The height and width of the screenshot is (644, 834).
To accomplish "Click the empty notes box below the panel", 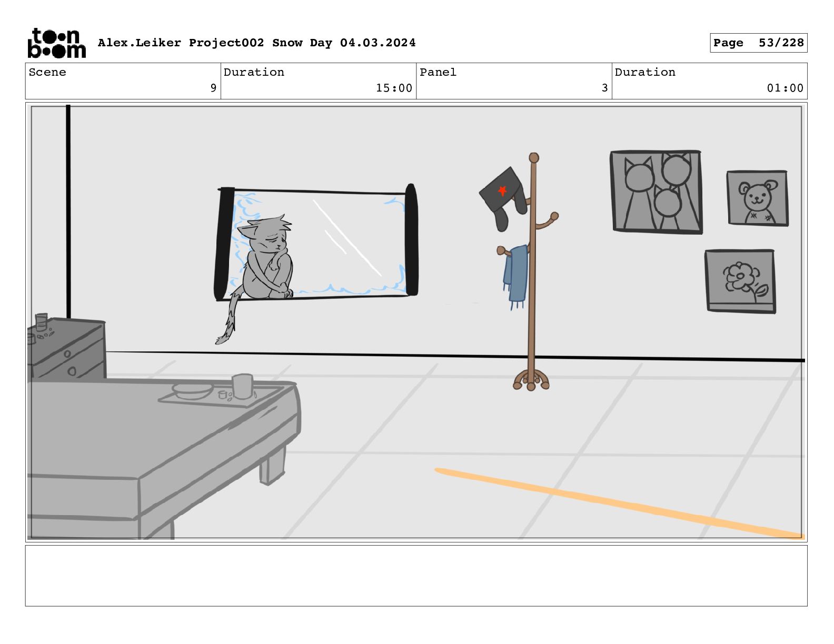I will pyautogui.click(x=416, y=576).
